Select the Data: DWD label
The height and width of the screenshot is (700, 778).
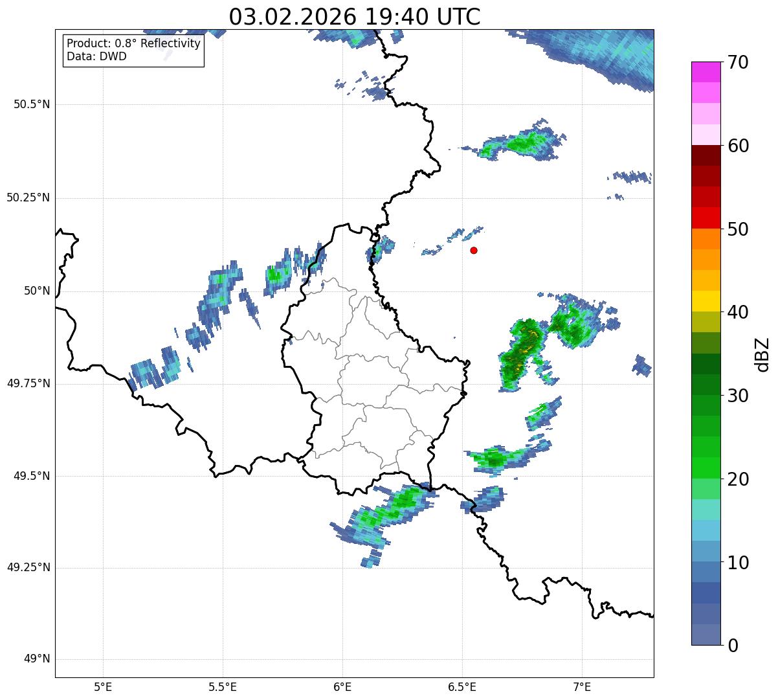[x=97, y=56]
